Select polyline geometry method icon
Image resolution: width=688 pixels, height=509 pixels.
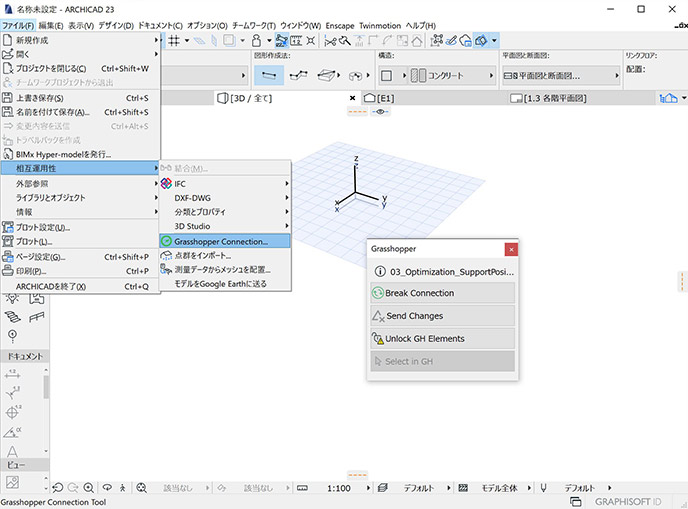tap(298, 75)
